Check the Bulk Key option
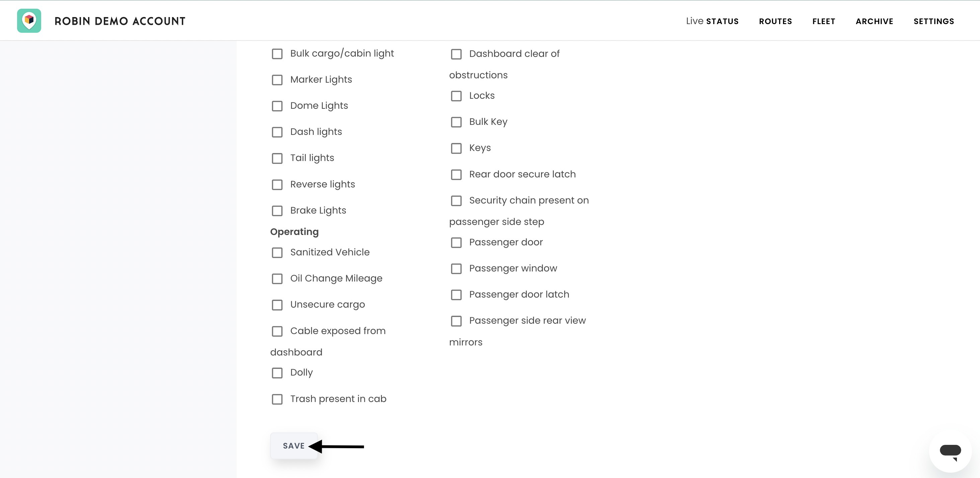Screen dimensions: 980x478 [x=456, y=122]
